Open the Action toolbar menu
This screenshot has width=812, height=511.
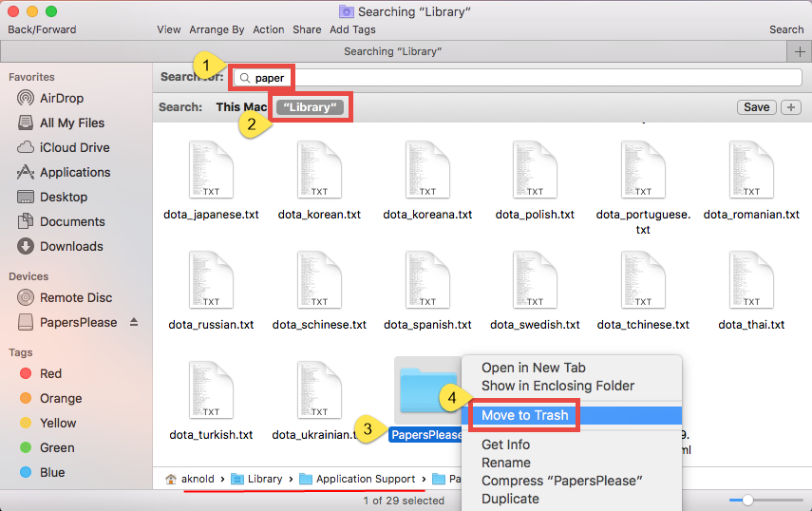[269, 29]
